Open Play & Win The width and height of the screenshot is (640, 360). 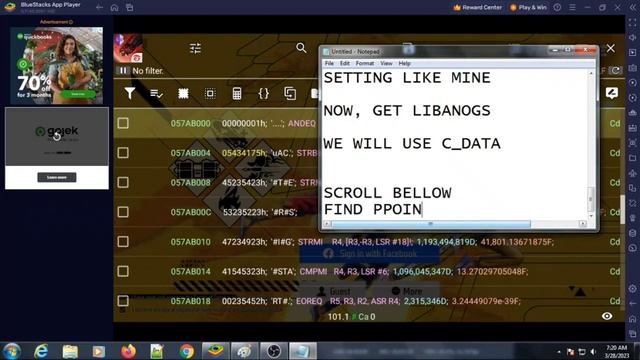click(x=529, y=7)
